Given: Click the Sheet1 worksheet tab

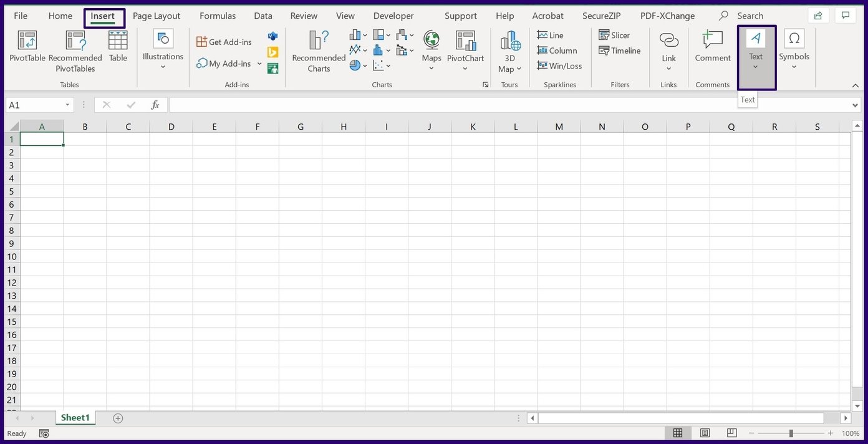Looking at the screenshot, I should click(x=75, y=417).
